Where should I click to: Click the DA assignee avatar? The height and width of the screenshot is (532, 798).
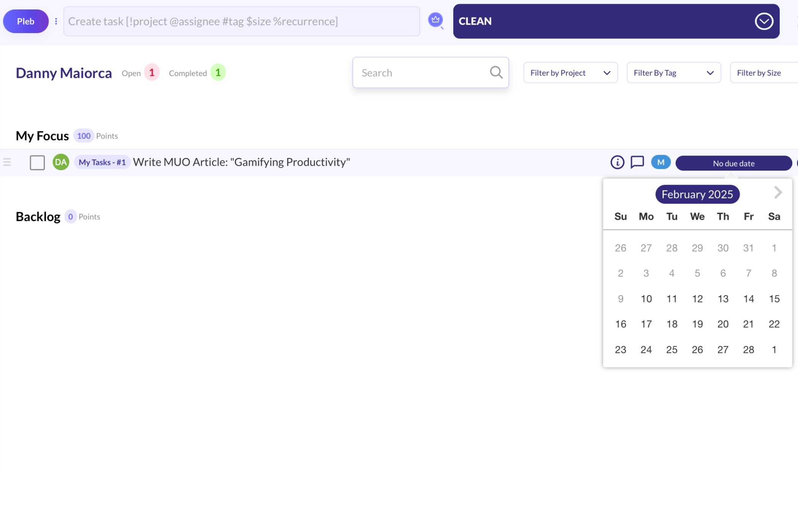(x=61, y=162)
